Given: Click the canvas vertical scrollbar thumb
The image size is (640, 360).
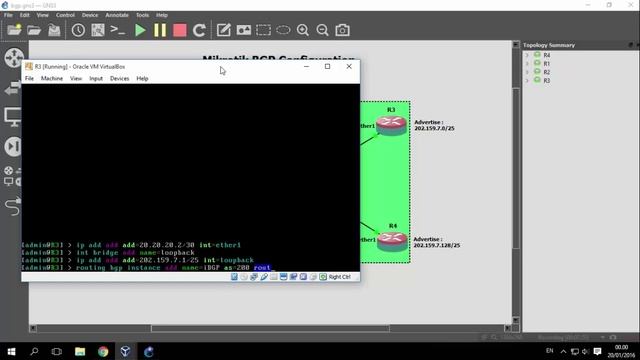Looking at the screenshot, I should 516,168.
